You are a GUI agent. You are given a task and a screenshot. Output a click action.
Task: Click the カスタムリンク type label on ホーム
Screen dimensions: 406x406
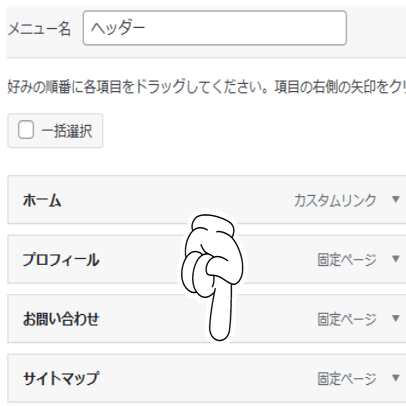tap(335, 201)
